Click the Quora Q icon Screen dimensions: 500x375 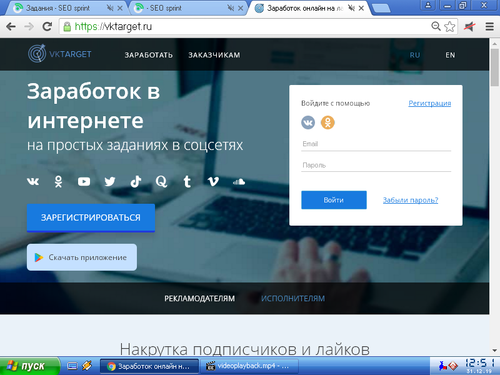tap(161, 182)
